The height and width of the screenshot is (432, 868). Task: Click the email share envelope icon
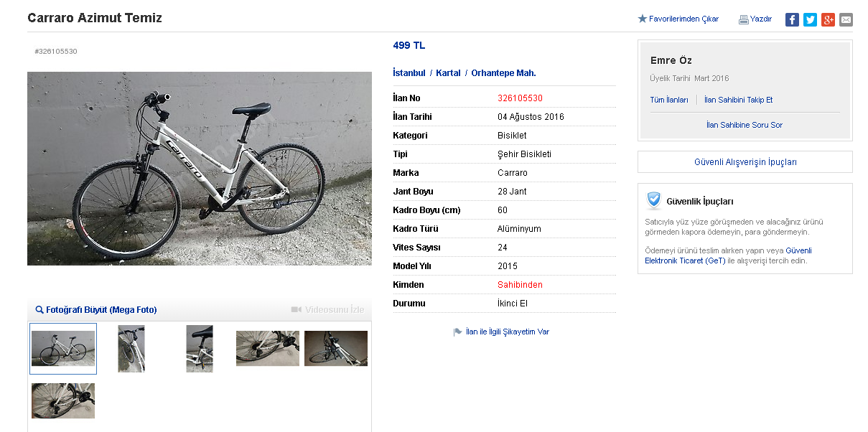tap(846, 19)
